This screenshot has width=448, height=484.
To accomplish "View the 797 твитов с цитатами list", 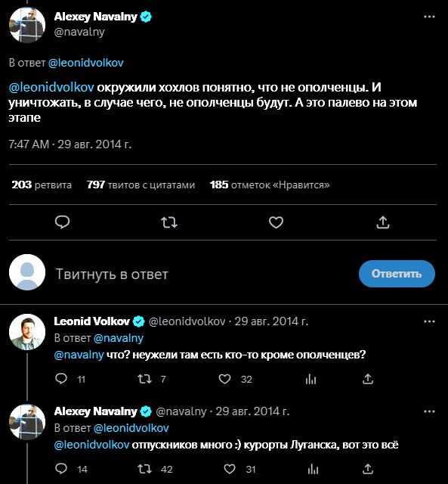I will tap(141, 185).
